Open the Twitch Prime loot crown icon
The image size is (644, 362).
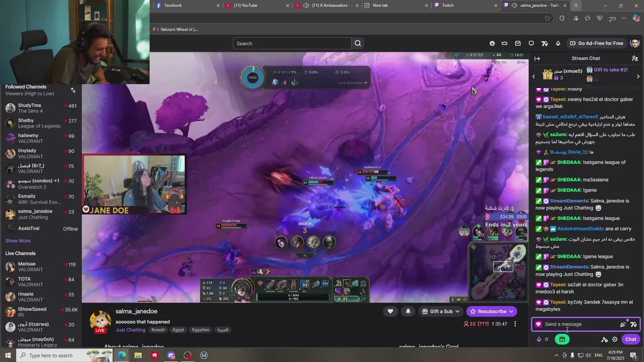(505, 43)
